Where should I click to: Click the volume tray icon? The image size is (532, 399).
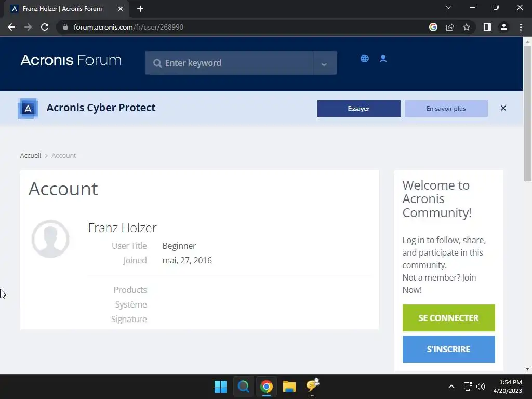coord(481,387)
